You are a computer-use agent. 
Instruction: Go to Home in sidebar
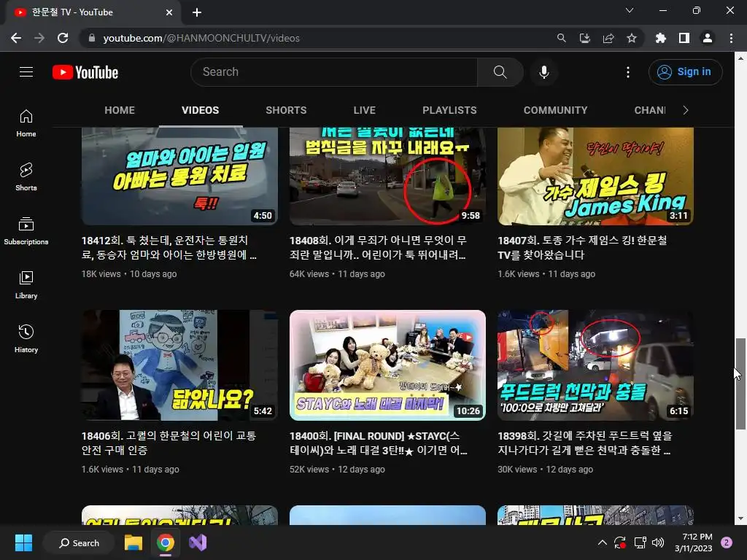[x=26, y=122]
